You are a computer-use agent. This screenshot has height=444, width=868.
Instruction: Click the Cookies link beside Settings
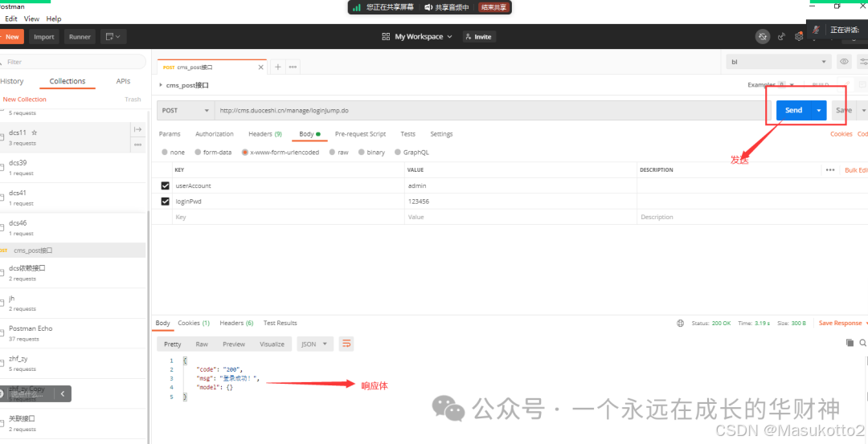tap(841, 134)
